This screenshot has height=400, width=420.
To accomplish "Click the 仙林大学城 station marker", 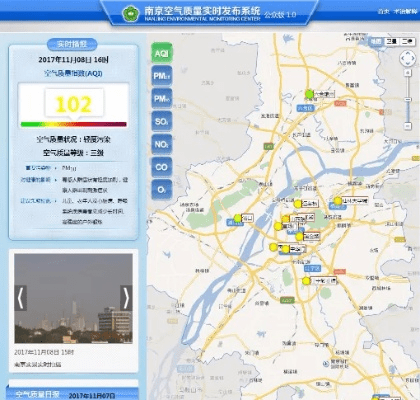I will point(338,201).
